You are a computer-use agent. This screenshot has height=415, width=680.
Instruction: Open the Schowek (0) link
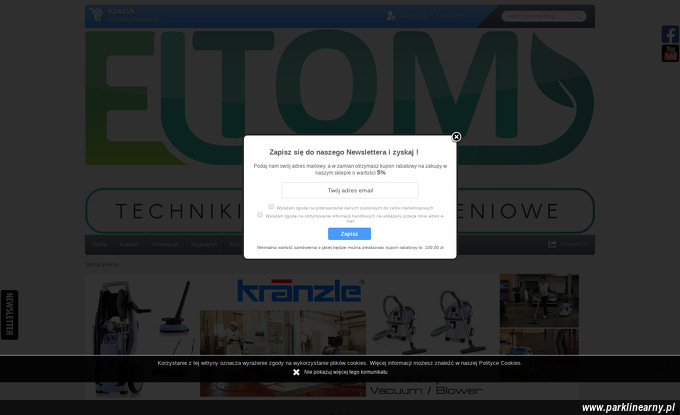[574, 245]
